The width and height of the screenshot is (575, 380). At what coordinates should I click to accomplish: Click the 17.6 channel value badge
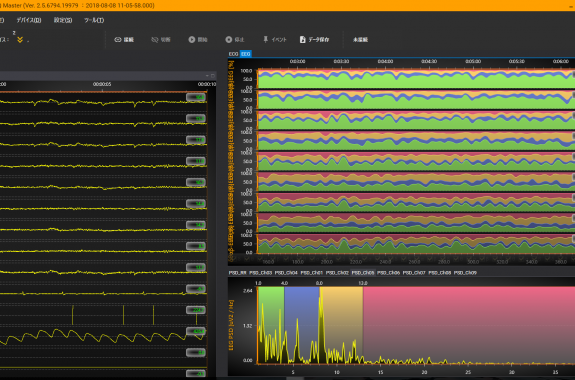196,140
